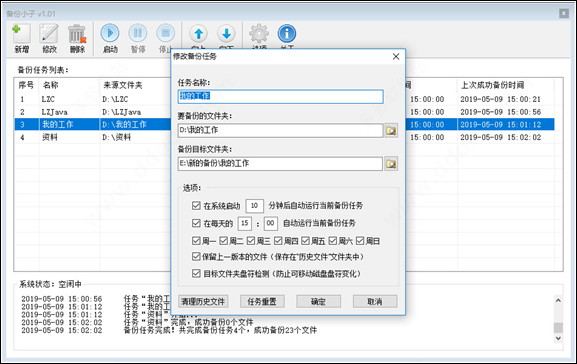This screenshot has width=577, height=364.
Task: Confirm changes with the 确定 button
Action: point(318,301)
